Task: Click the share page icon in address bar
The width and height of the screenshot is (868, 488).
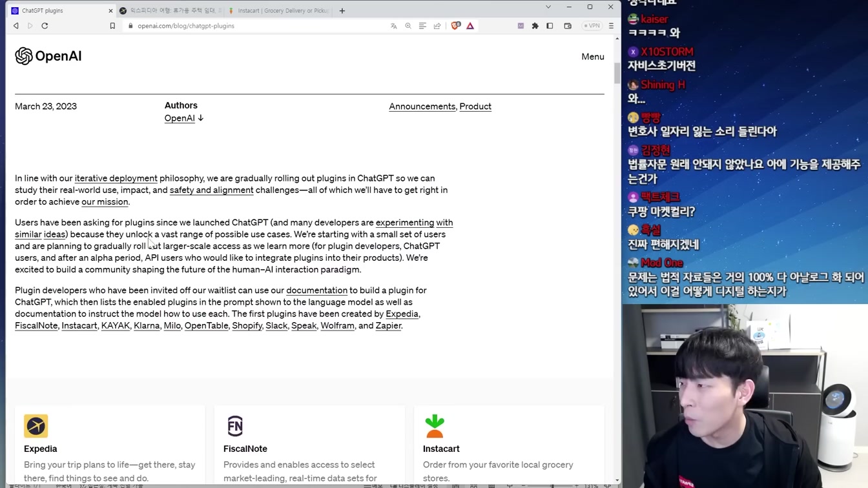Action: (437, 26)
